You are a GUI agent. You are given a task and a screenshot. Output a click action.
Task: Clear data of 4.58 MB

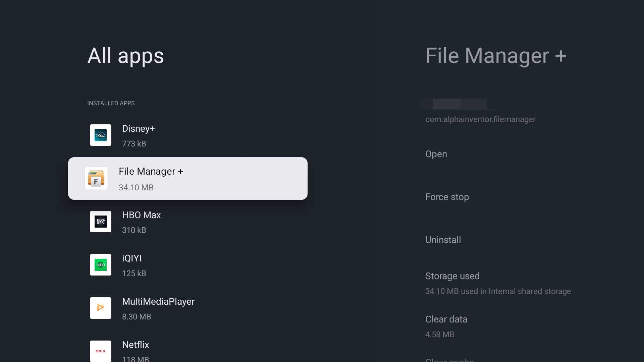click(x=446, y=326)
